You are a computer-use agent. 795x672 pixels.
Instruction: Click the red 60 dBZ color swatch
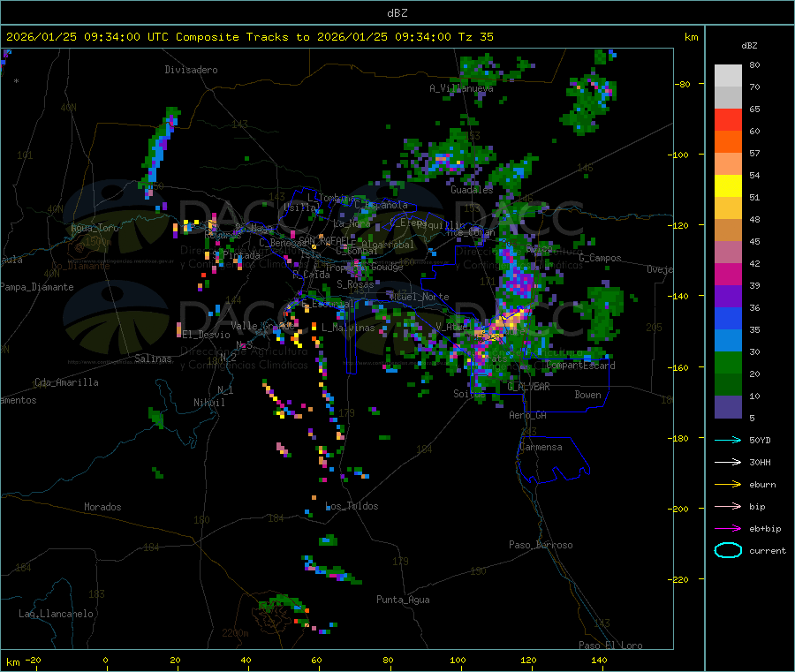(x=728, y=119)
